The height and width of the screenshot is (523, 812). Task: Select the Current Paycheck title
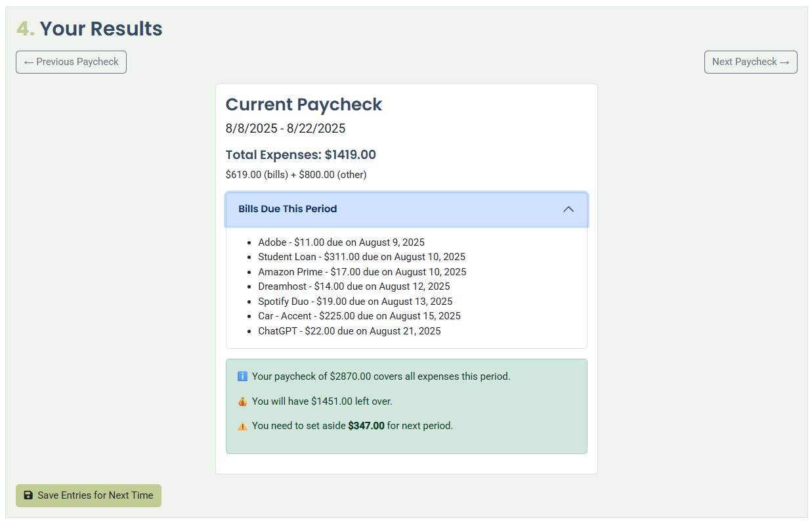pos(303,104)
